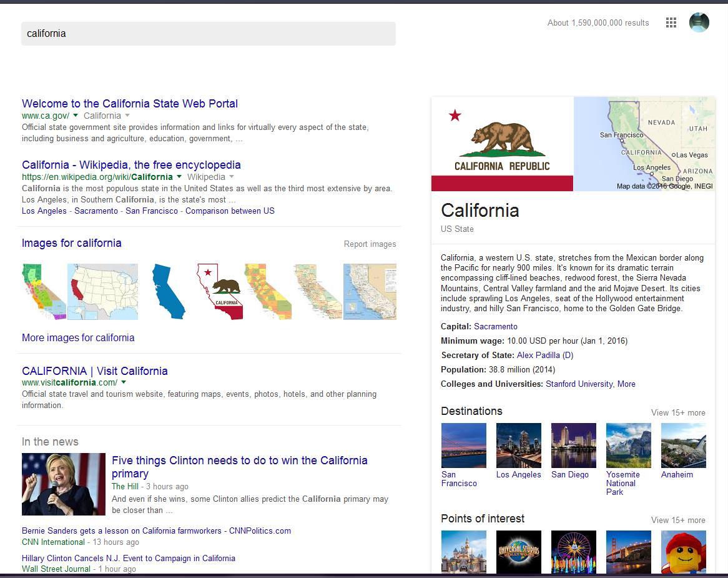Click the Anaheim destination label
Image resolution: width=728 pixels, height=578 pixels.
pos(677,475)
